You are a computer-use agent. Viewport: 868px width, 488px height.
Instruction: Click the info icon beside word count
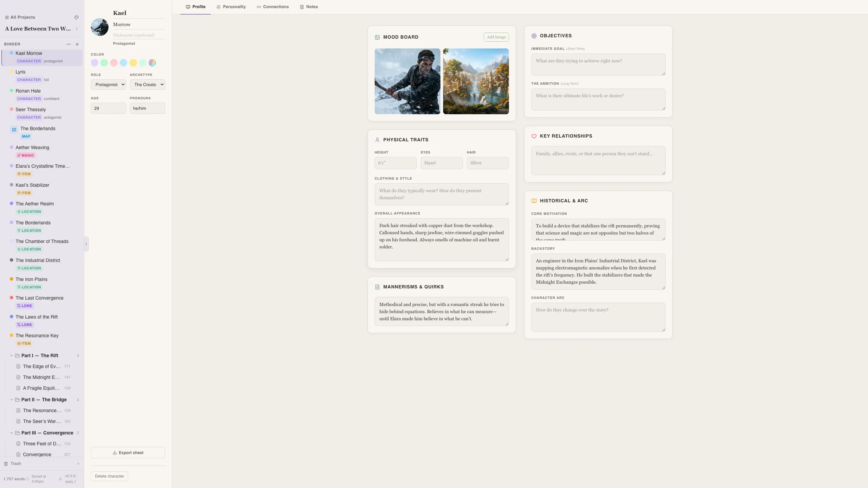(x=27, y=479)
